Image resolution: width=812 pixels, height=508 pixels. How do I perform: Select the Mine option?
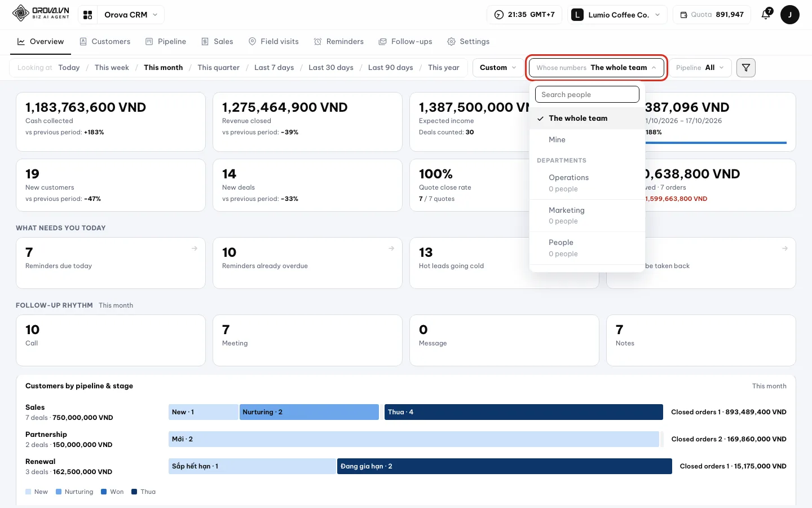587,140
